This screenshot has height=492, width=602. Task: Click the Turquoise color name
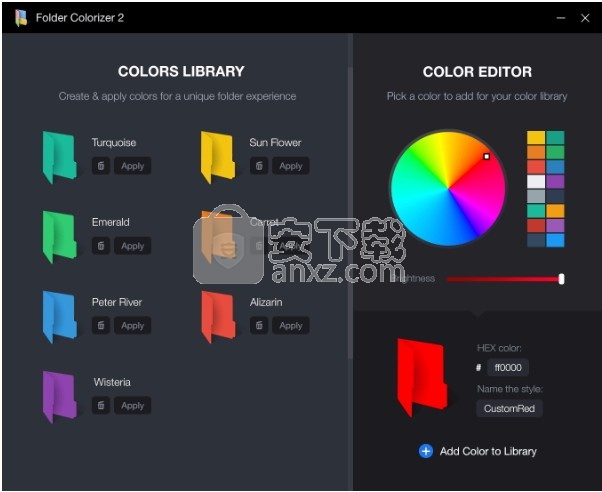(x=114, y=142)
